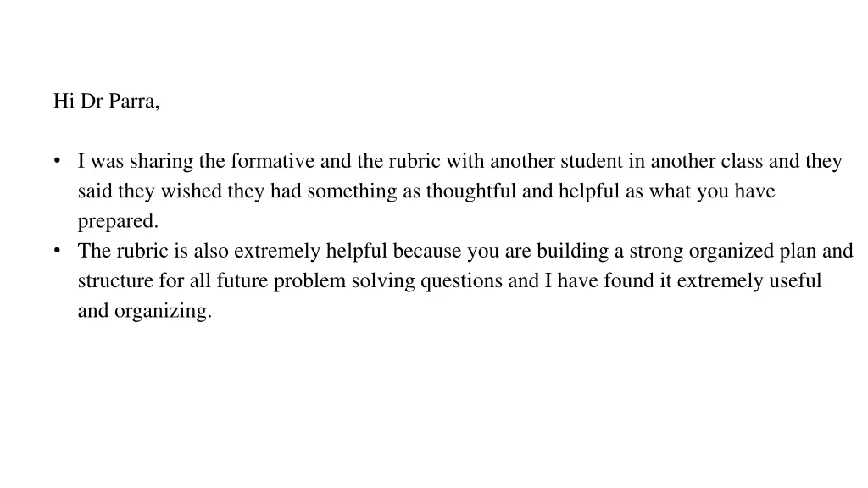Click the word "useful" in second bullet
This screenshot has width=868, height=488.
click(795, 280)
